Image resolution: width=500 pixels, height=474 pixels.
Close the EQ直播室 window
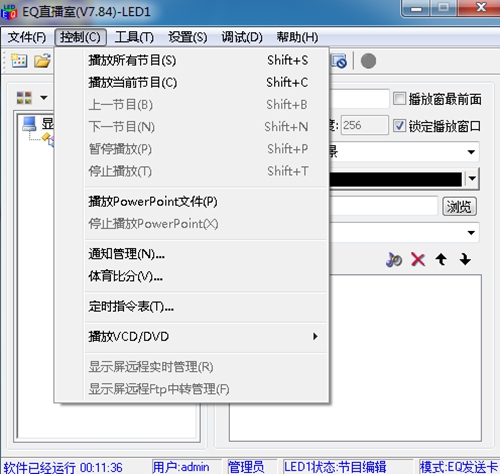coord(480,8)
